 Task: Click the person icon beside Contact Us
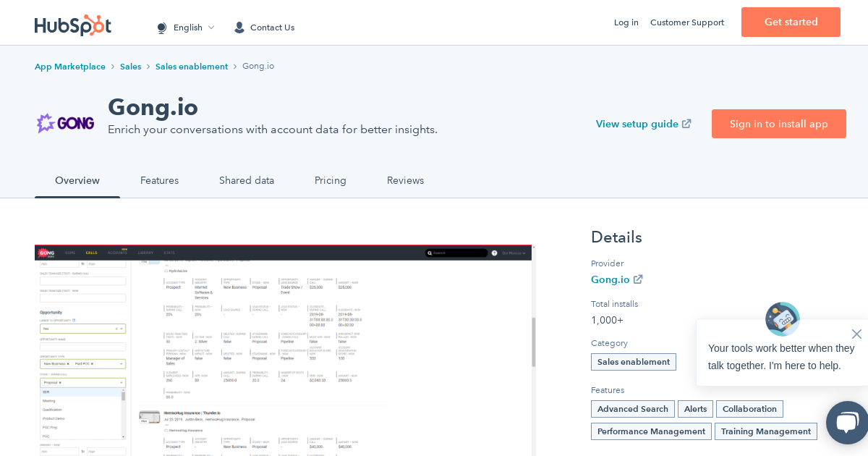tap(239, 27)
